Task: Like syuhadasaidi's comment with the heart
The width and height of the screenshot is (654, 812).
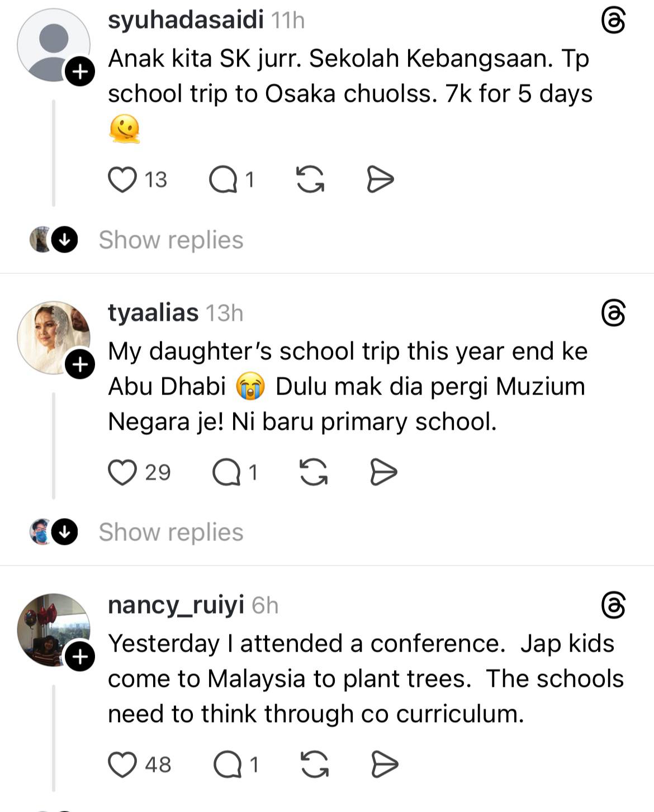Action: click(x=122, y=180)
